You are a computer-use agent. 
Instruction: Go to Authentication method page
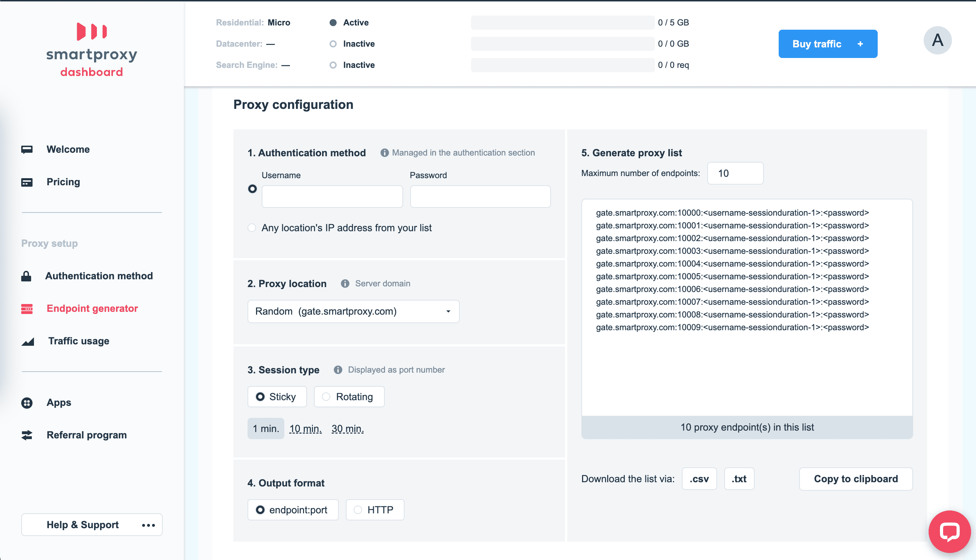tap(99, 276)
